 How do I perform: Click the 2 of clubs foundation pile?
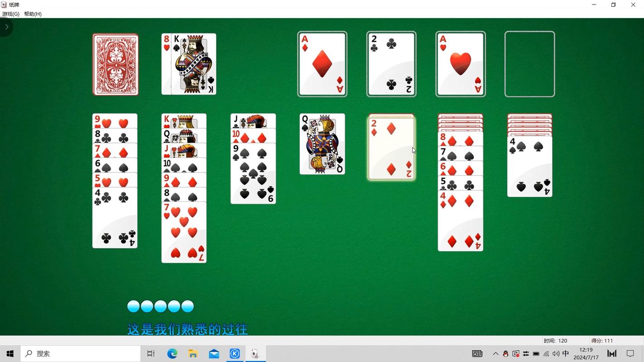point(391,64)
